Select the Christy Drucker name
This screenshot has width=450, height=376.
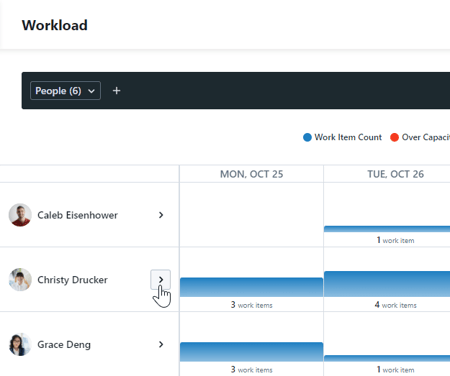coord(72,280)
